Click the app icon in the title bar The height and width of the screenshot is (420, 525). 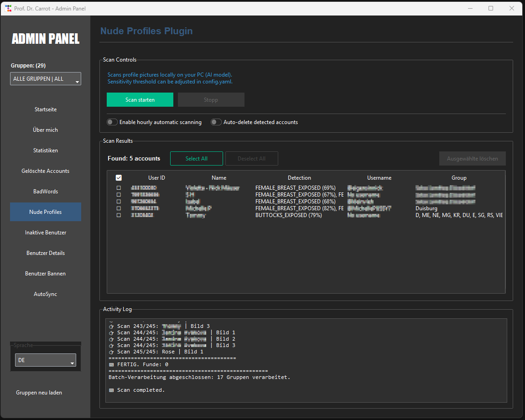point(8,8)
